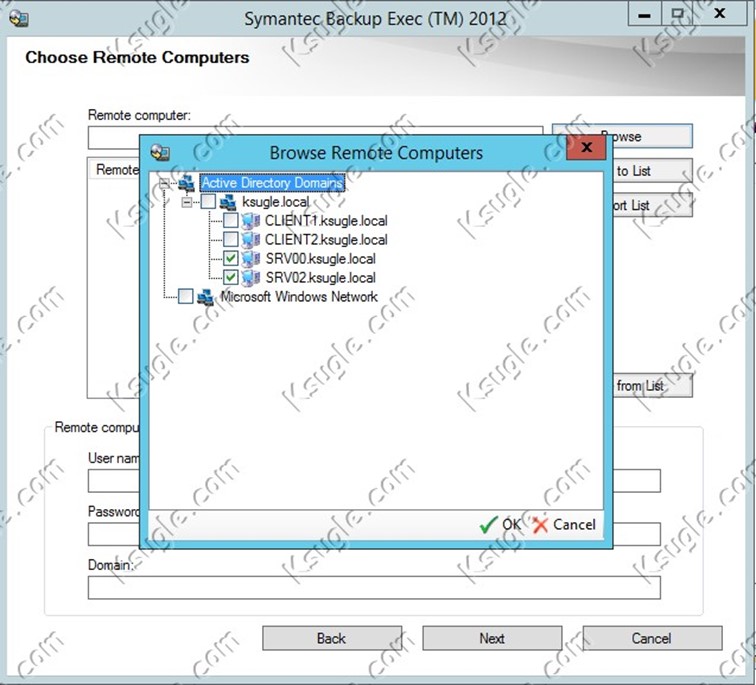Check the ksugle.local domain checkbox
756x685 pixels.
tap(208, 201)
